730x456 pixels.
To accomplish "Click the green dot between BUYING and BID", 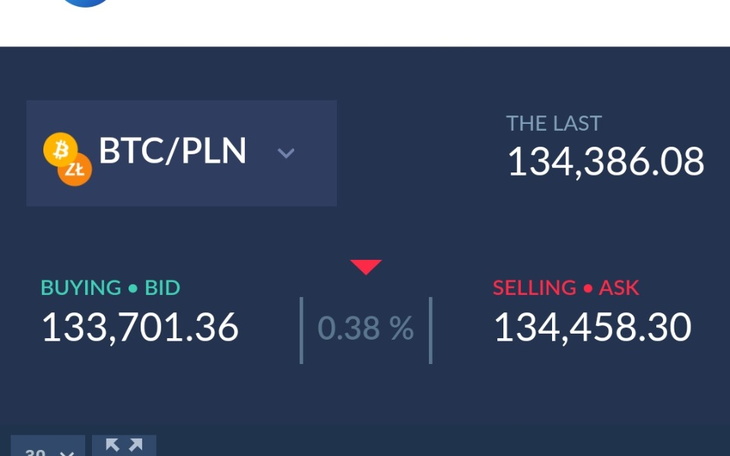I will click(x=133, y=289).
